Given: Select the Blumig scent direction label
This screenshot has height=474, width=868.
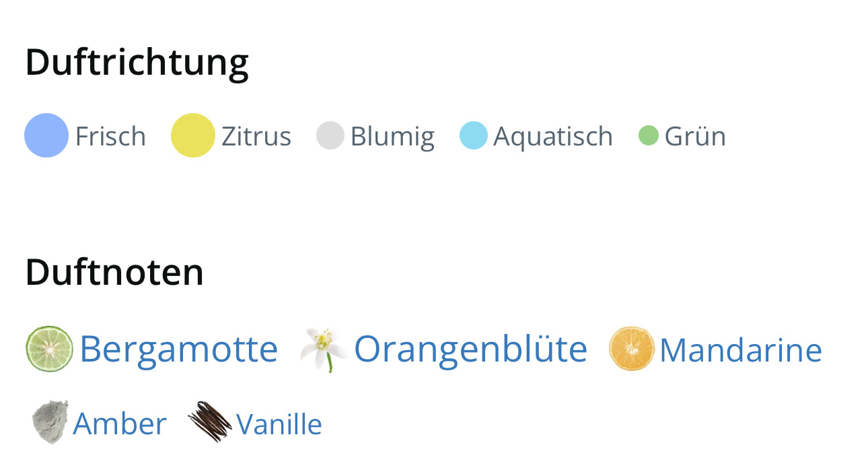Looking at the screenshot, I should [x=392, y=136].
